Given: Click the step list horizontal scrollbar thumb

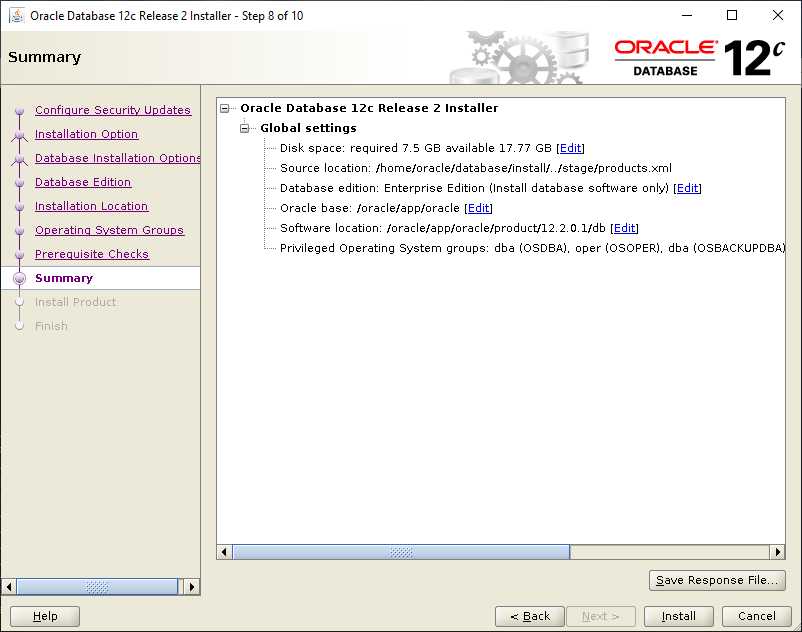Looking at the screenshot, I should pos(97,586).
